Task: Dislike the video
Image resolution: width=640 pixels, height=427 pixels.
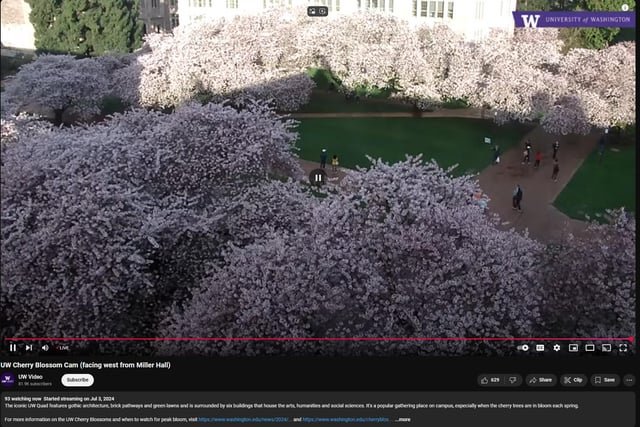Action: (513, 380)
